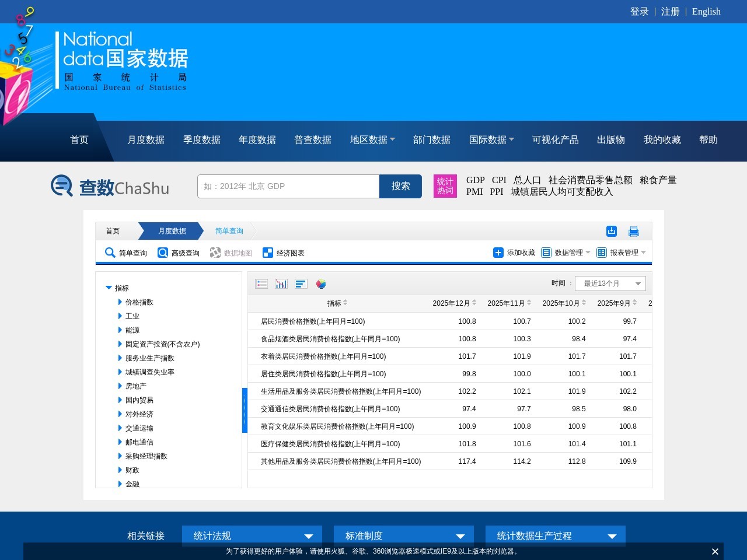Click the download data icon

pos(612,231)
